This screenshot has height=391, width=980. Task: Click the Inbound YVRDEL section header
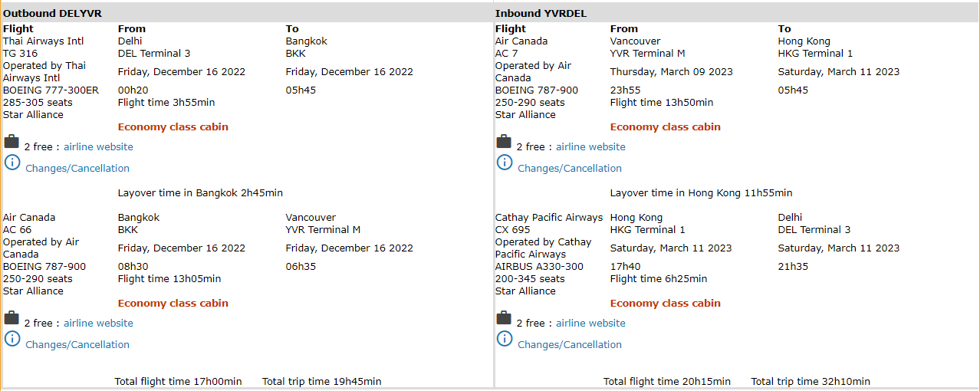(x=541, y=14)
